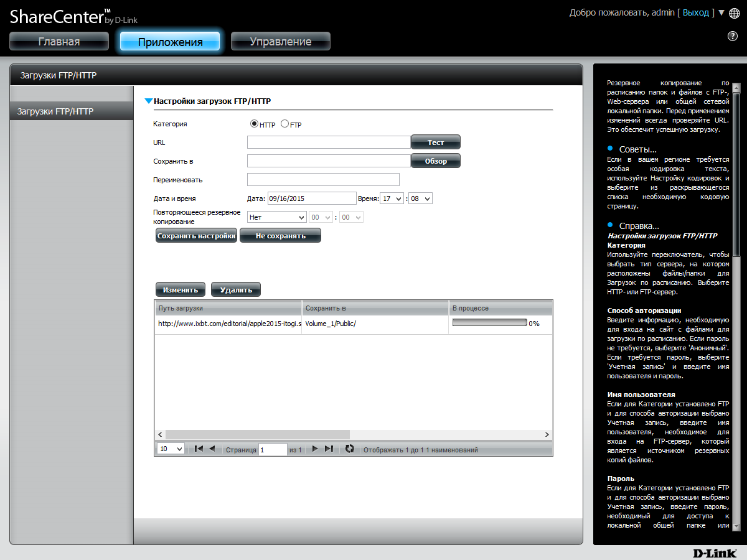The width and height of the screenshot is (747, 560).
Task: Click Справка heading in help panel
Action: (x=639, y=226)
